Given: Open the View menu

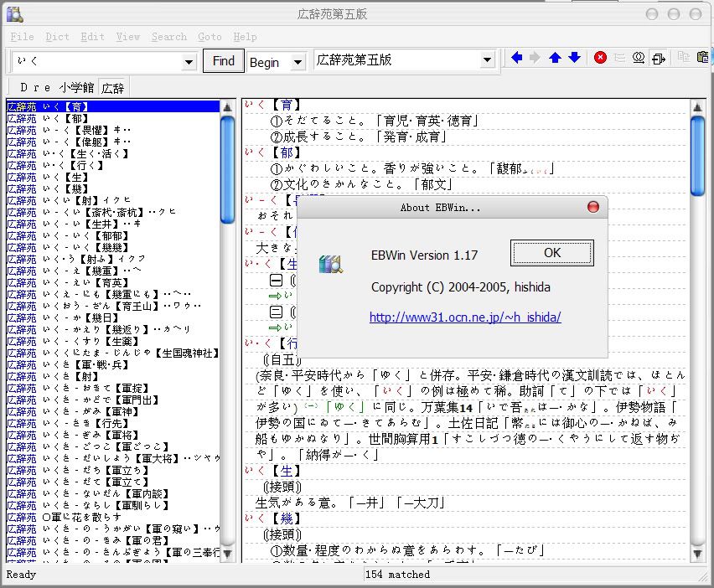Looking at the screenshot, I should coord(128,37).
